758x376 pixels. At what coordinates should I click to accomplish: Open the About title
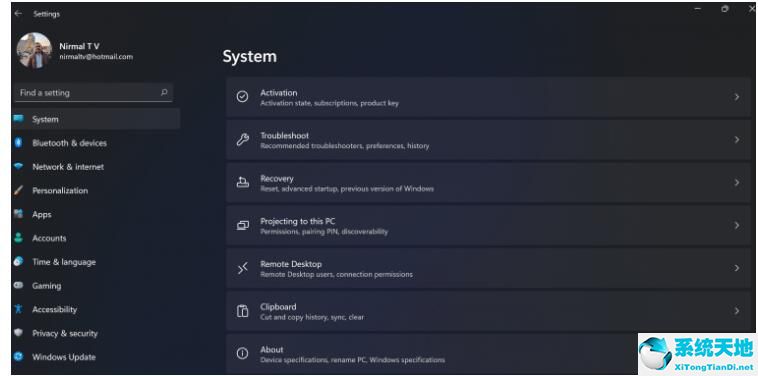(272, 349)
